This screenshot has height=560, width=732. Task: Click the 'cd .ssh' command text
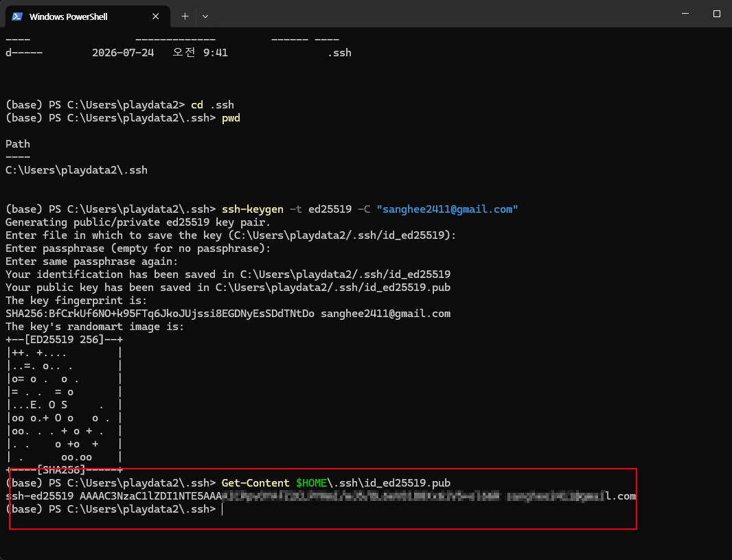(212, 105)
